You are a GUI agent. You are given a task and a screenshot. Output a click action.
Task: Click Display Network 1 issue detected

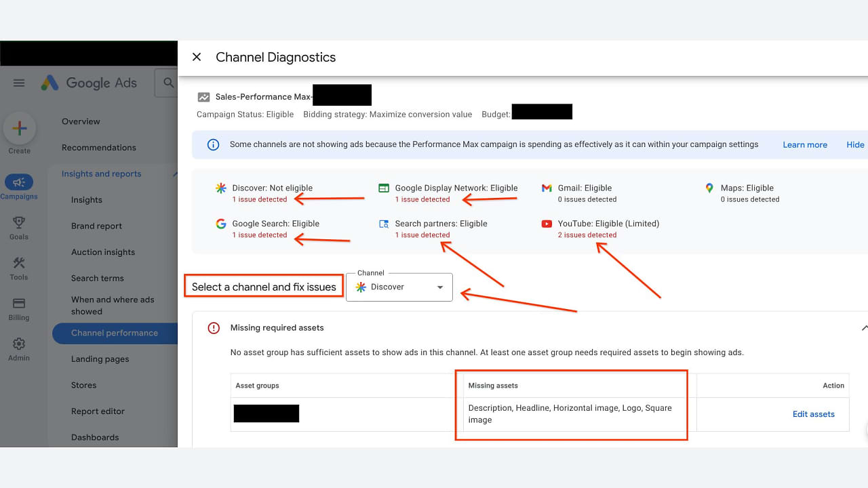(x=422, y=199)
